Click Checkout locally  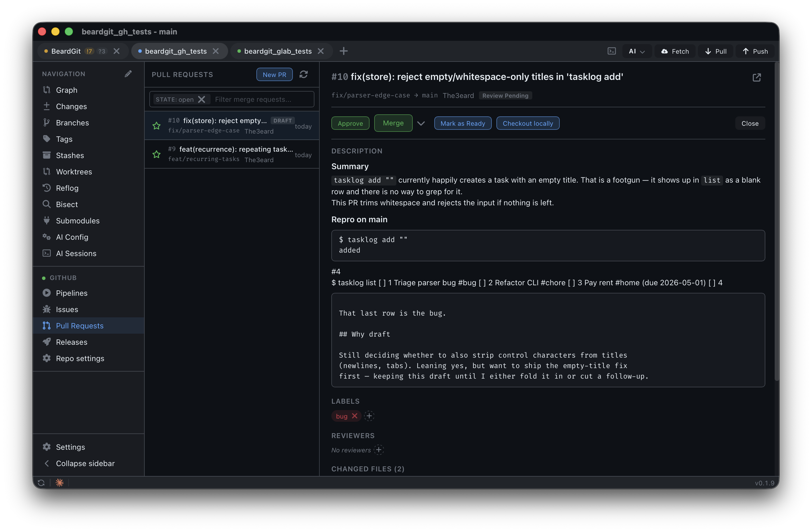527,124
